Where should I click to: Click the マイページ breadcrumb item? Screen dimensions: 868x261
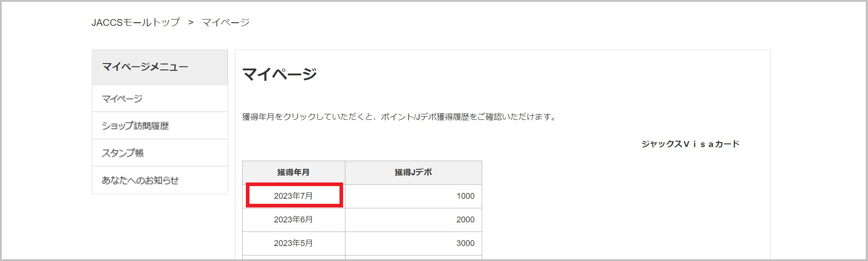(226, 22)
